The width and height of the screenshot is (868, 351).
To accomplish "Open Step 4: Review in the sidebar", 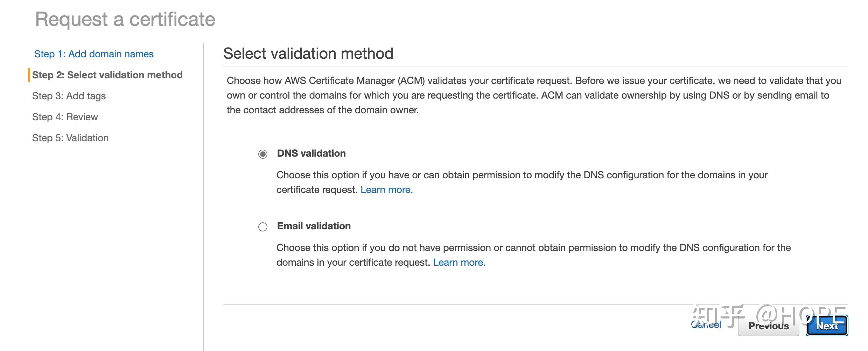I will click(65, 117).
